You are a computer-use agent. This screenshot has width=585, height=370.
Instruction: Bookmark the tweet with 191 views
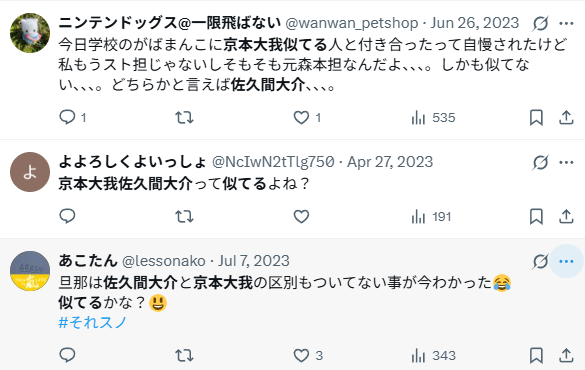pos(536,216)
